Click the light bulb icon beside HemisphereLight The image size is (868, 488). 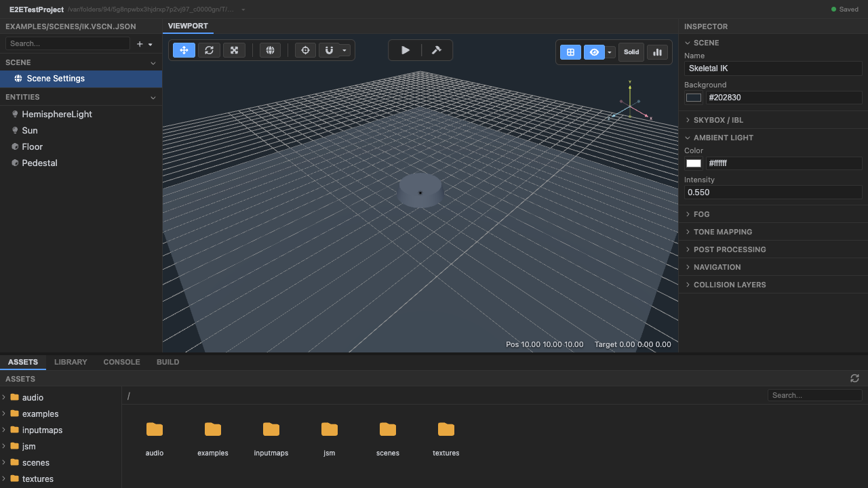click(x=15, y=114)
